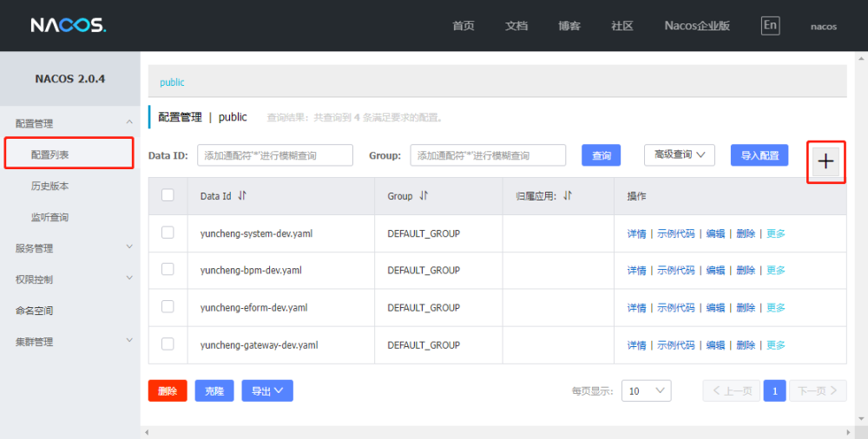
Task: Go to page 1 in pagination
Action: [x=774, y=390]
